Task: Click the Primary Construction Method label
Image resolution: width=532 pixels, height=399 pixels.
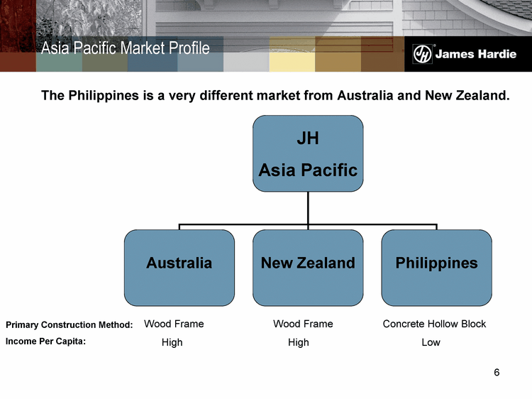Action: coord(70,325)
